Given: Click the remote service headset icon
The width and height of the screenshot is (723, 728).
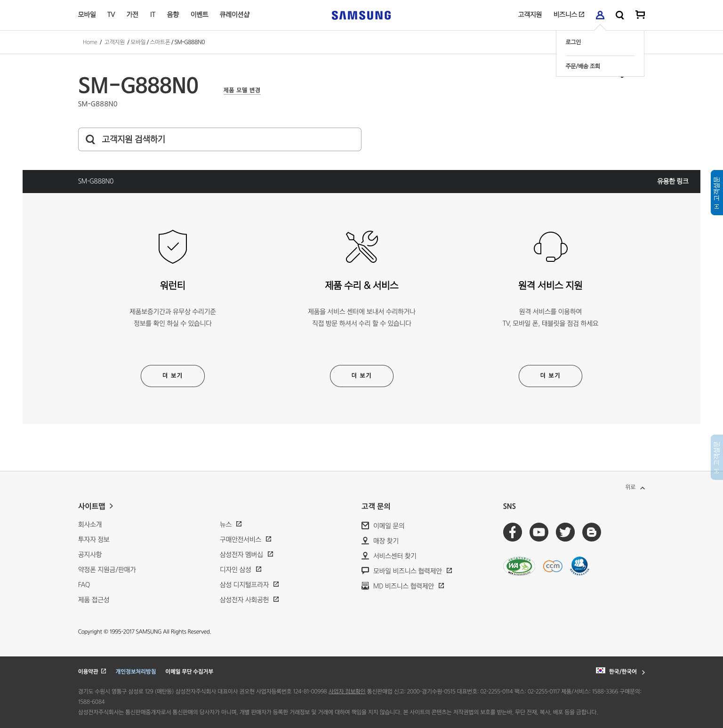Looking at the screenshot, I should pyautogui.click(x=550, y=247).
